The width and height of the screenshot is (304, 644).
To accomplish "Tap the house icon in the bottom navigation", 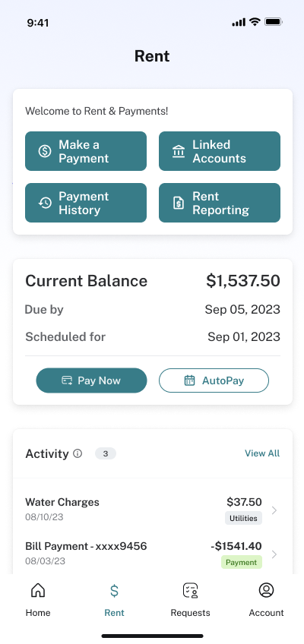I will pos(38,590).
